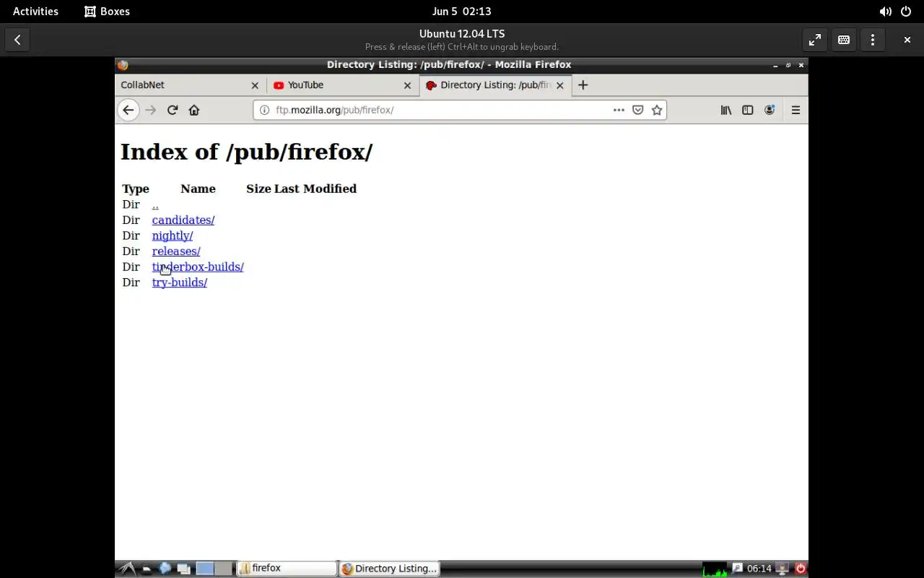Switch to first workspace in pager
Image resolution: width=924 pixels, height=578 pixels.
(205, 569)
